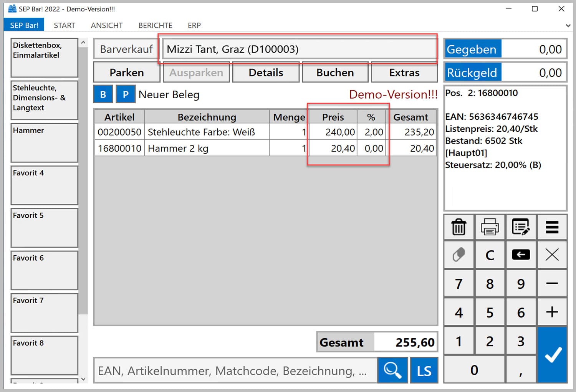This screenshot has height=392, width=576.
Task: Click the keypad digit 7
Action: tap(459, 283)
